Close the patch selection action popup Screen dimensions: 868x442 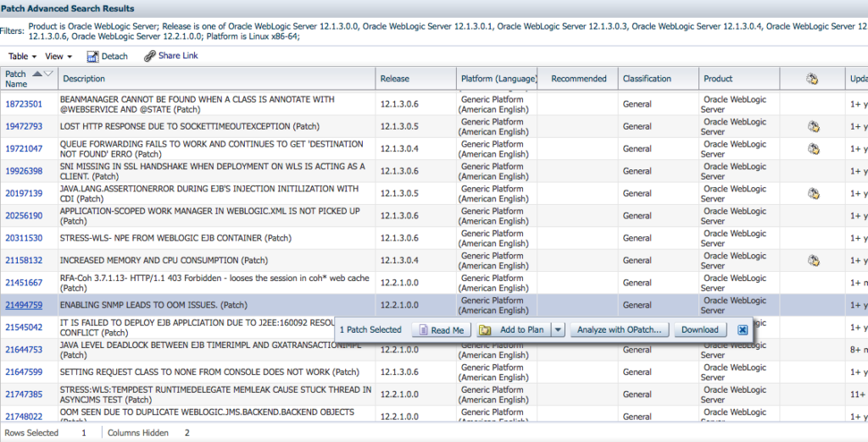[743, 330]
